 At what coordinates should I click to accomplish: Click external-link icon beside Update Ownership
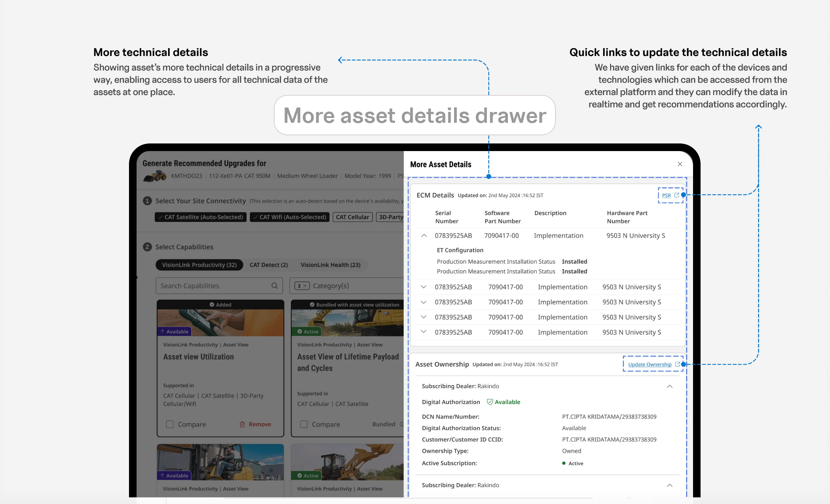(x=677, y=364)
